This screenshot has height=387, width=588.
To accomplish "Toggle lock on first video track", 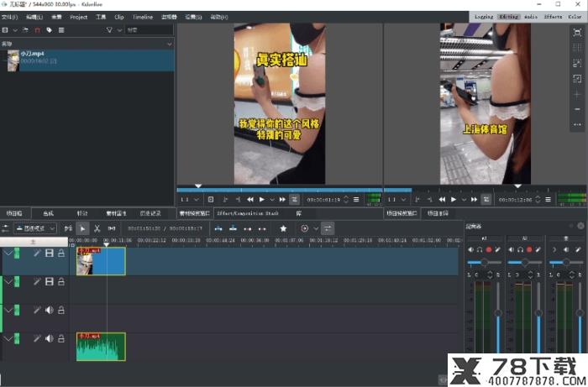I will (61, 254).
